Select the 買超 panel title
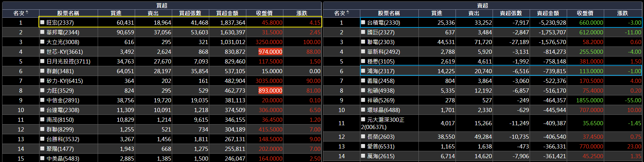This screenshot has height=162, width=644. pyautogui.click(x=162, y=6)
